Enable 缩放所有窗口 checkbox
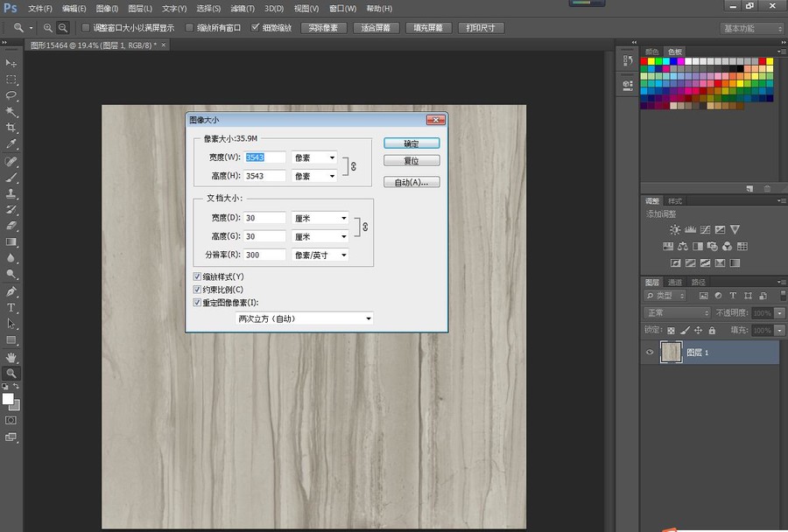Viewport: 788px width, 532px height. coord(189,28)
